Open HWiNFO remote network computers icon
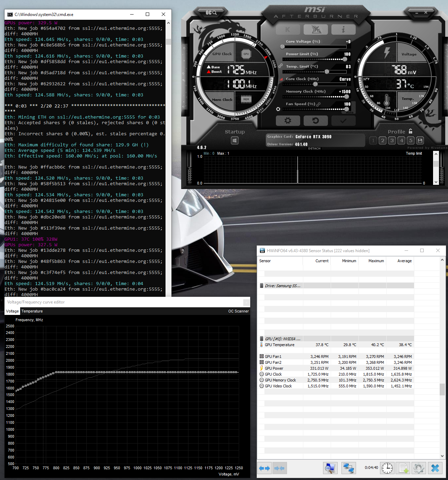Viewport: 448px width, 480px height. click(x=348, y=468)
